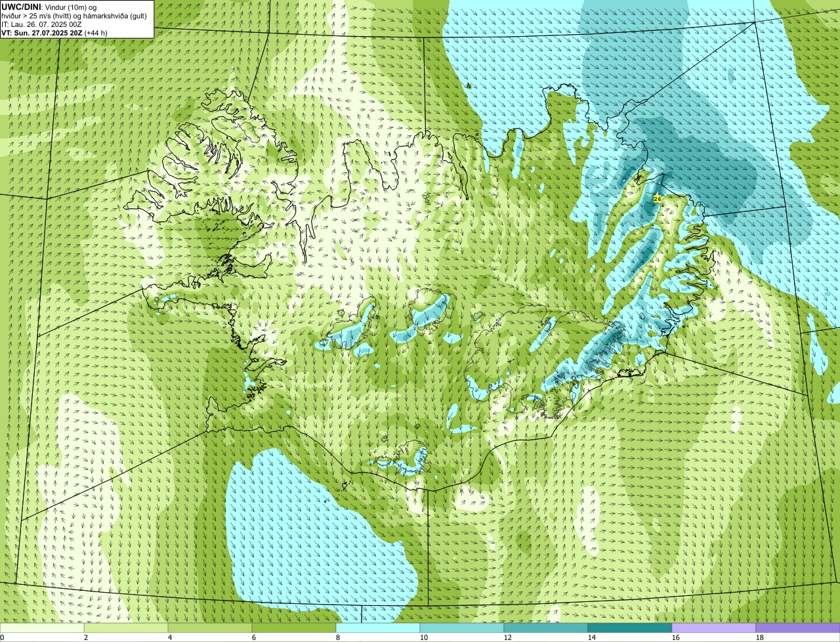Select the 16–18 m/s lavender legend color
This screenshot has width=840, height=642.
(x=714, y=628)
